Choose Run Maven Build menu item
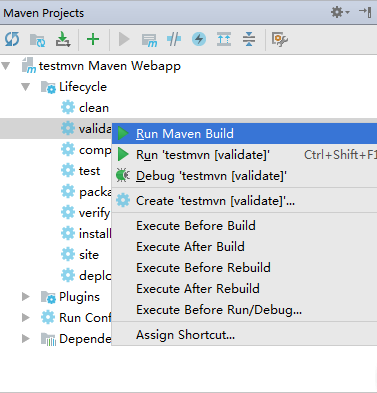This screenshot has width=377, height=393. coord(244,134)
